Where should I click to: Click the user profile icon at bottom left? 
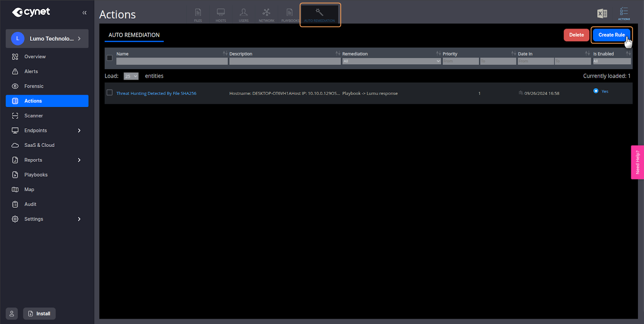point(12,314)
